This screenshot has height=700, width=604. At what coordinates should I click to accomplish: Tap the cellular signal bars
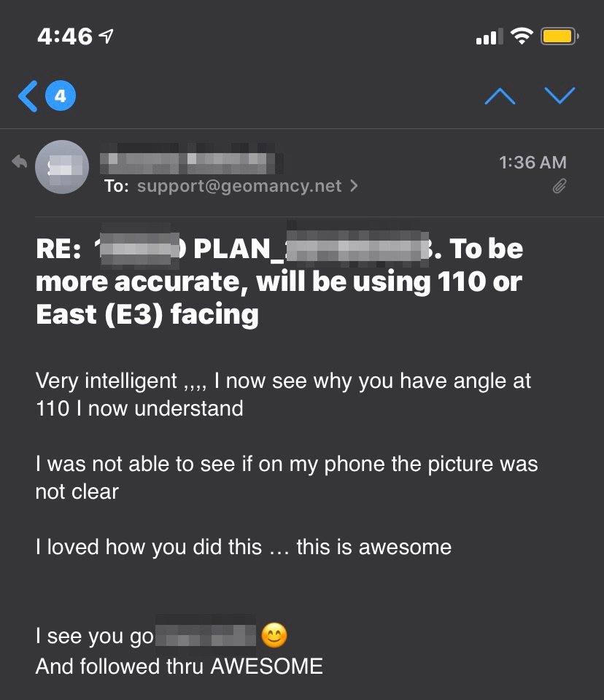click(x=489, y=36)
